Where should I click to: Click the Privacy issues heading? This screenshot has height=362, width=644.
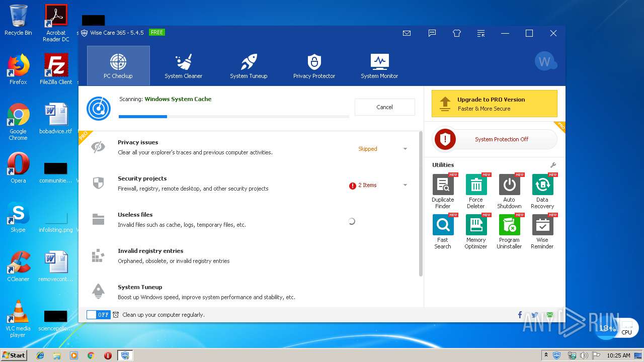tap(138, 142)
